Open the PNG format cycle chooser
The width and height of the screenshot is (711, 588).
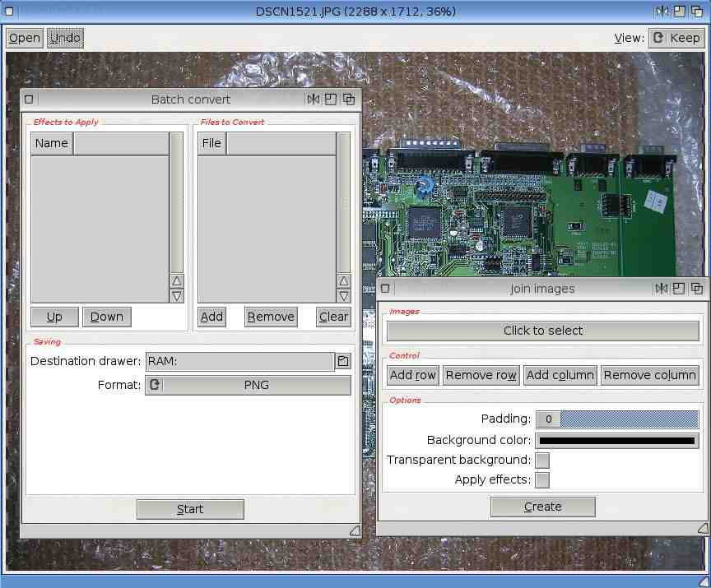point(256,385)
